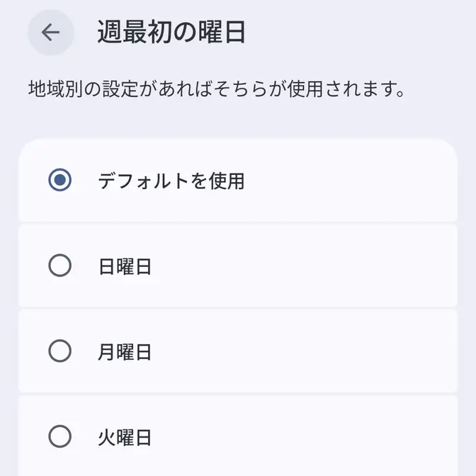This screenshot has height=476, width=476.
Task: Choose Sunday as first weekday via its circle
Action: point(60,266)
